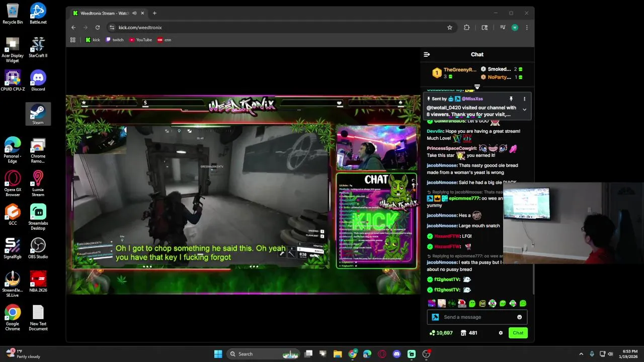Select the moderator hammer badge in message box
The height and width of the screenshot is (362, 644).
[x=435, y=317]
